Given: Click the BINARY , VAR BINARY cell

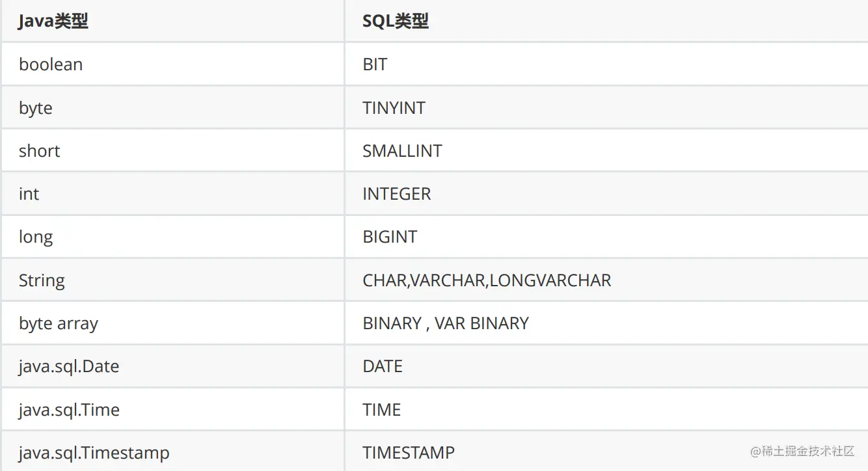Looking at the screenshot, I should [446, 323].
